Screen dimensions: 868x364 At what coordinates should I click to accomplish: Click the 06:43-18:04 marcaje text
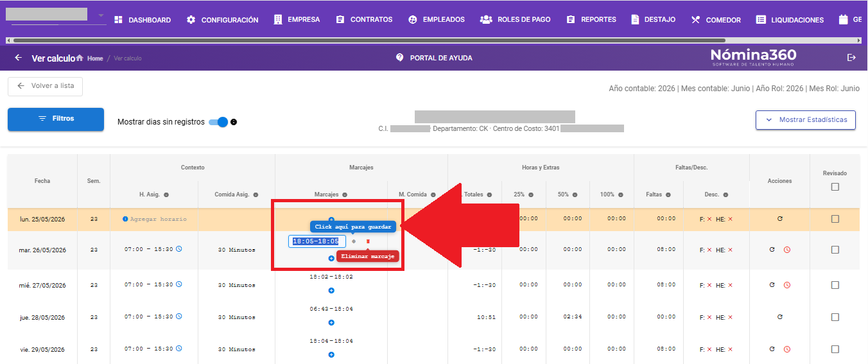point(331,309)
